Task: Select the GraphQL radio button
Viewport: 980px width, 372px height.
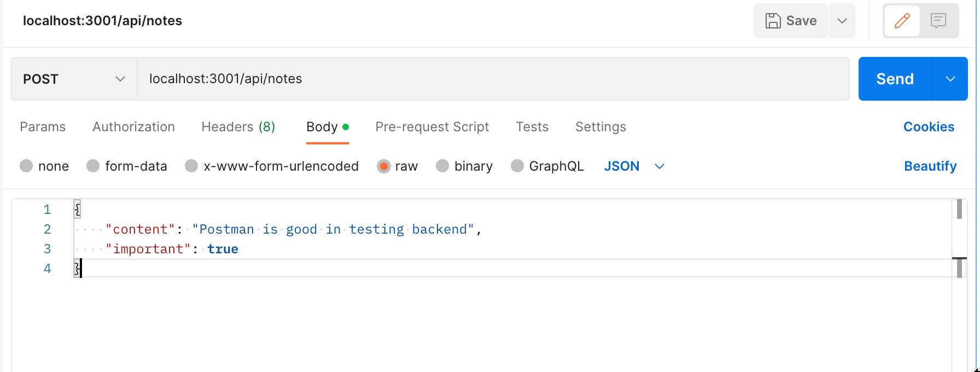Action: click(517, 166)
